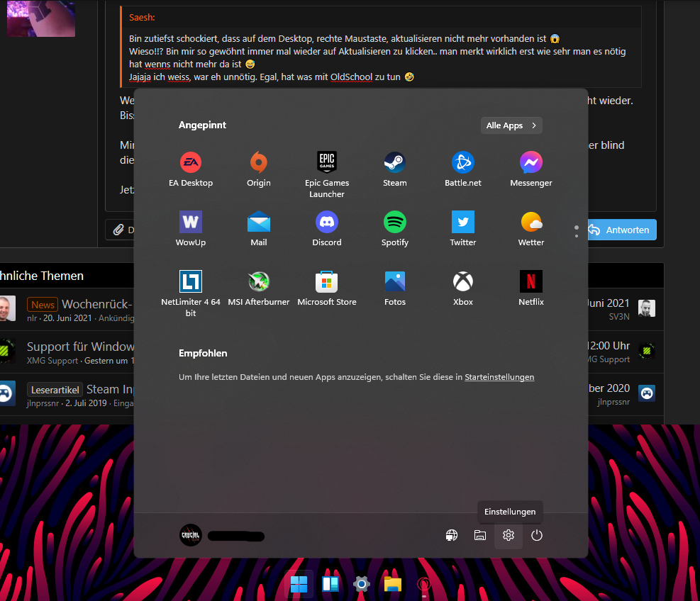Click the user profile avatar in Start menu
This screenshot has width=700, height=601.
click(191, 535)
